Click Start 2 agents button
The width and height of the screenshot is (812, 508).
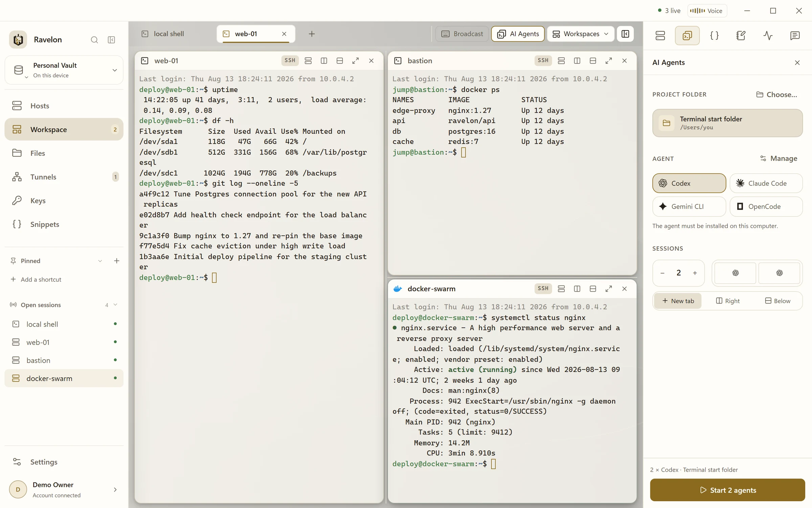[x=727, y=490]
